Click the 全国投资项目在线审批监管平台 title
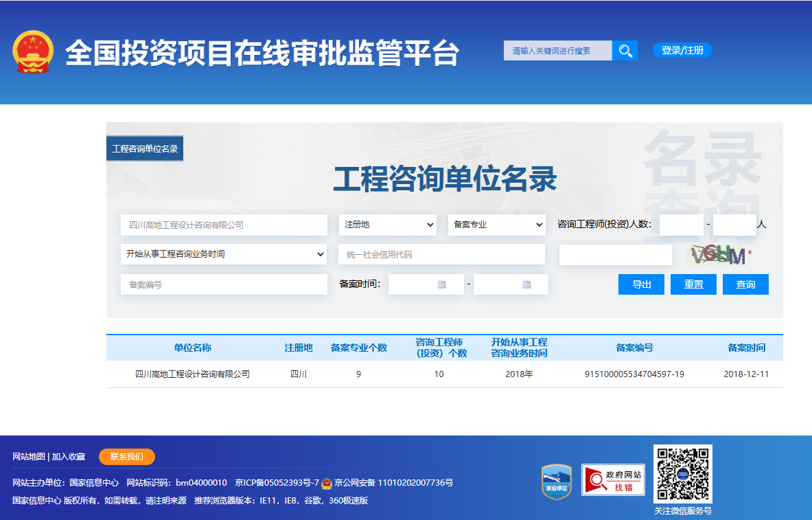The width and height of the screenshot is (812, 520). tap(263, 52)
